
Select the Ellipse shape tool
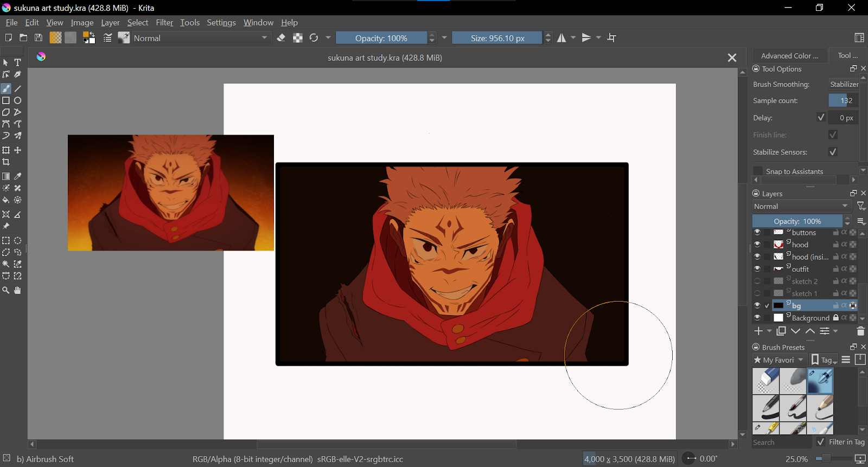point(18,101)
